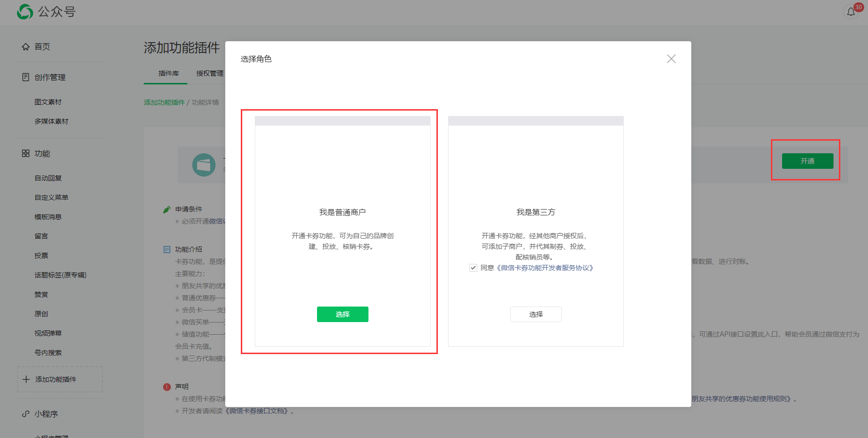Click the 功能 grid icon

[26, 153]
